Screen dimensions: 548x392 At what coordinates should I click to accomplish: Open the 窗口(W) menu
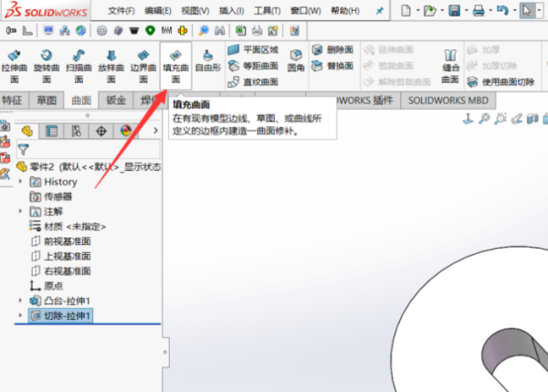pos(306,11)
